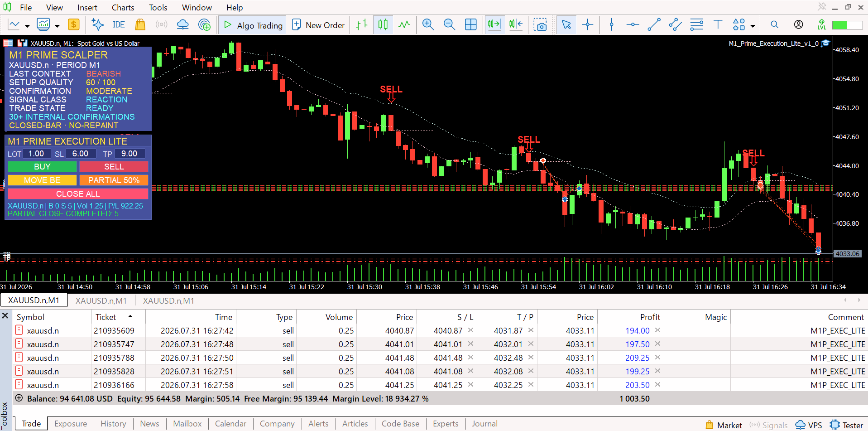Screen dimensions: 868x431
Task: Open the Experts tab
Action: [446, 424]
